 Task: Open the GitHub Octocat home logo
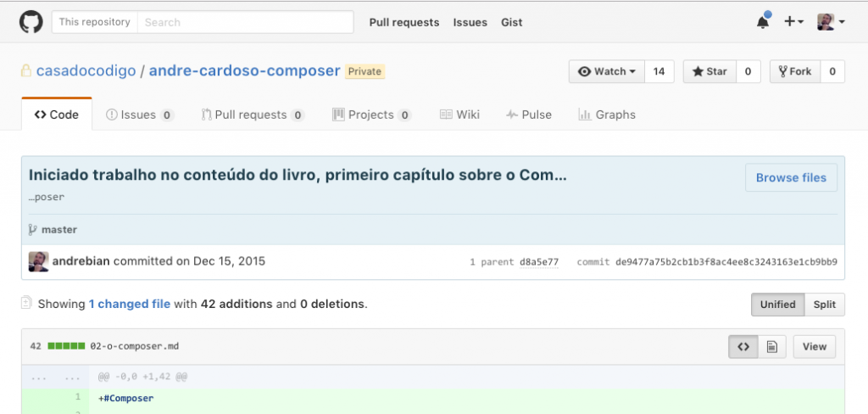tap(31, 22)
